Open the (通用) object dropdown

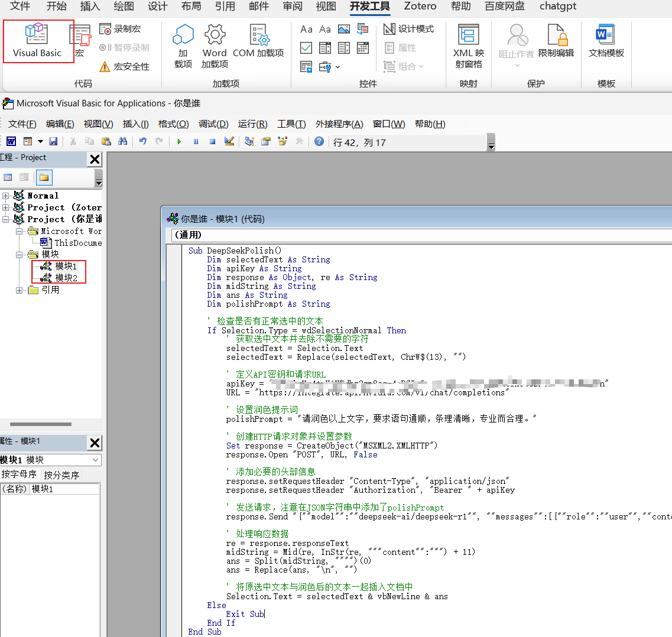coord(422,235)
